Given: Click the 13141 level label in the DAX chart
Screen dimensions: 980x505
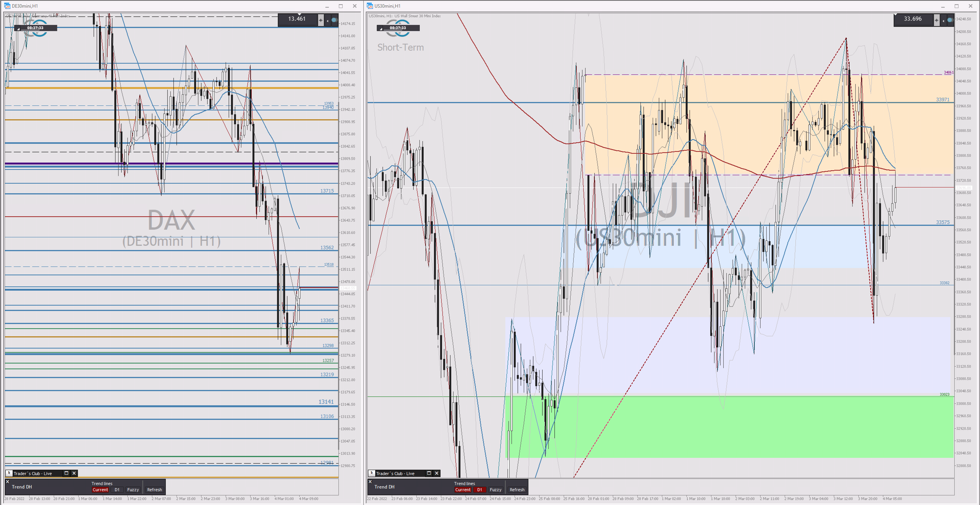Looking at the screenshot, I should coord(326,402).
